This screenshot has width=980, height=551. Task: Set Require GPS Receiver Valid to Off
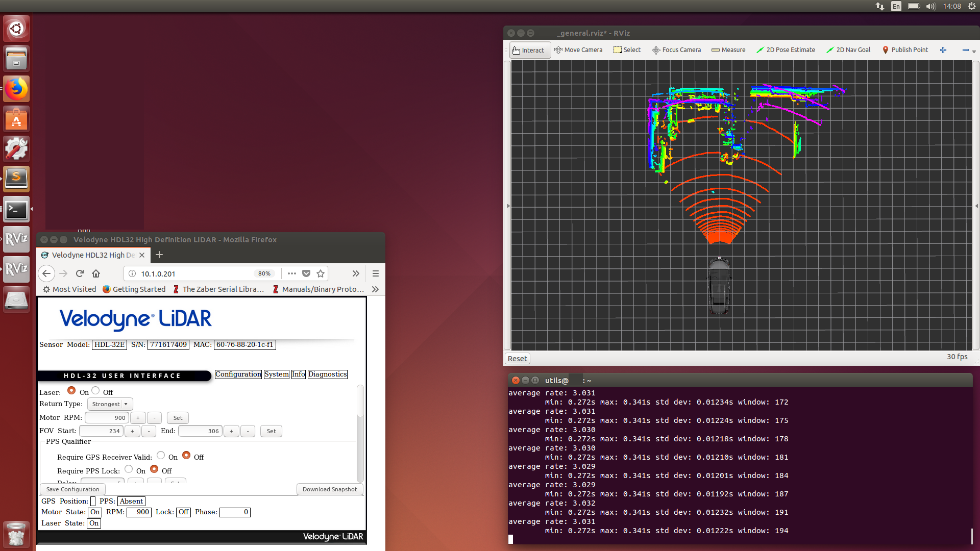(x=186, y=456)
